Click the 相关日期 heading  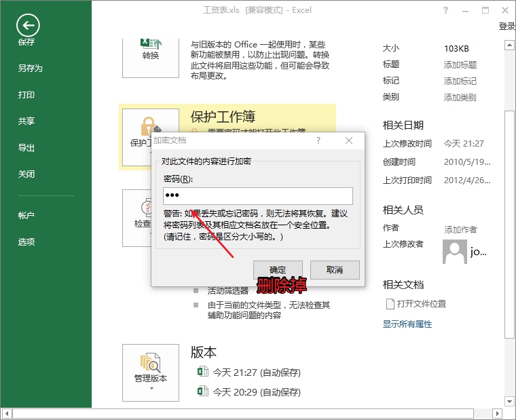pyautogui.click(x=403, y=126)
